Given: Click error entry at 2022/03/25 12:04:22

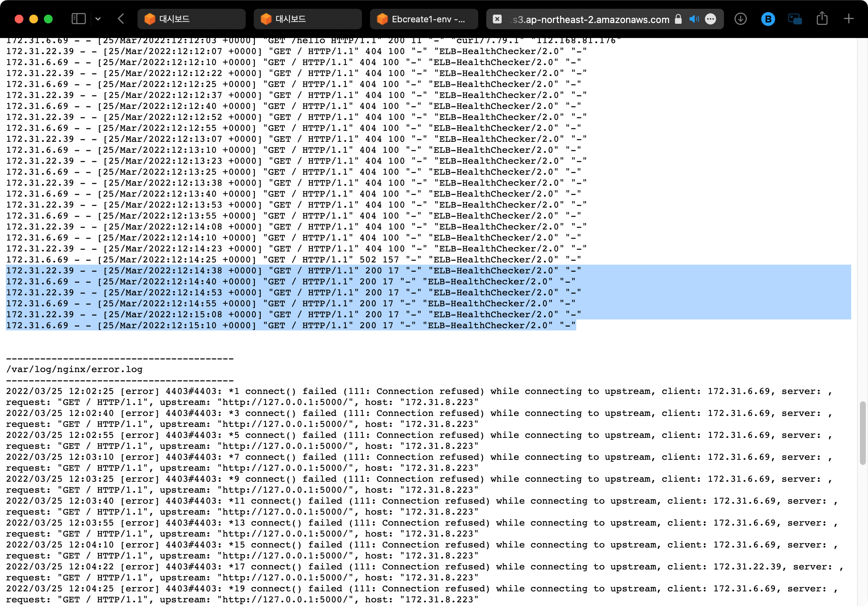Looking at the screenshot, I should [x=425, y=572].
